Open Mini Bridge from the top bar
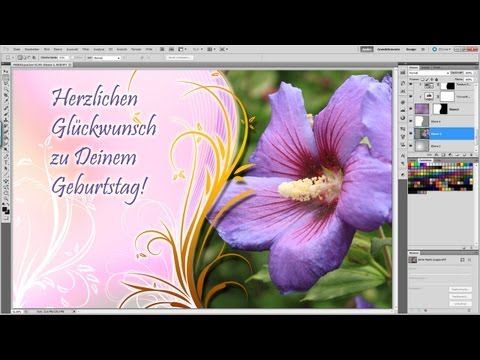 click(x=171, y=49)
